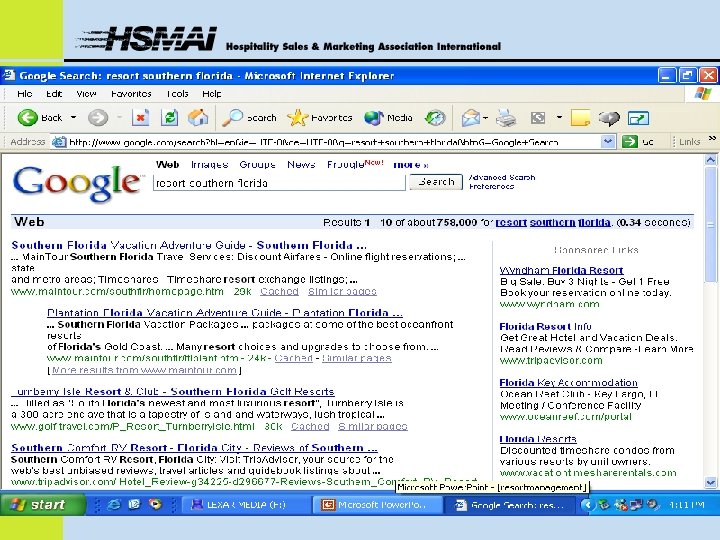
Task: Open the Favorites menu
Action: (x=131, y=94)
